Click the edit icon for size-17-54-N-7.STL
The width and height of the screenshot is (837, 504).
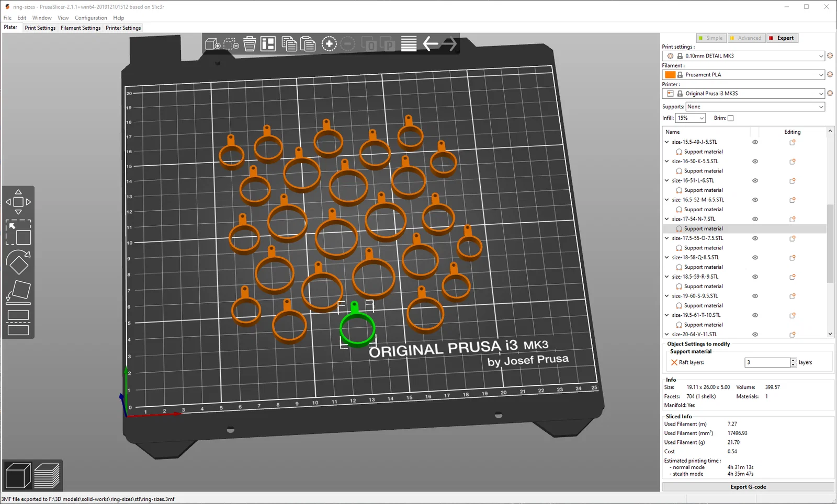793,219
